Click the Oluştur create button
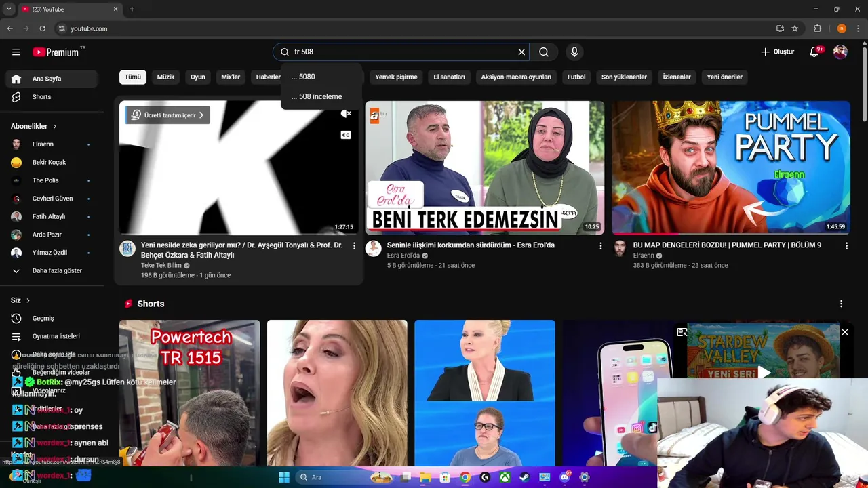This screenshot has width=868, height=488. point(777,52)
